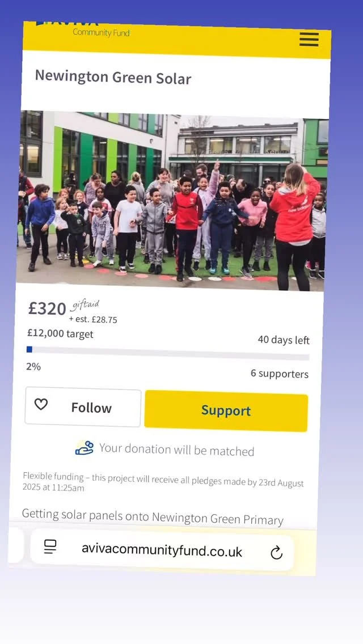The height and width of the screenshot is (644, 363).
Task: Open the children's school photo
Action: (172, 201)
